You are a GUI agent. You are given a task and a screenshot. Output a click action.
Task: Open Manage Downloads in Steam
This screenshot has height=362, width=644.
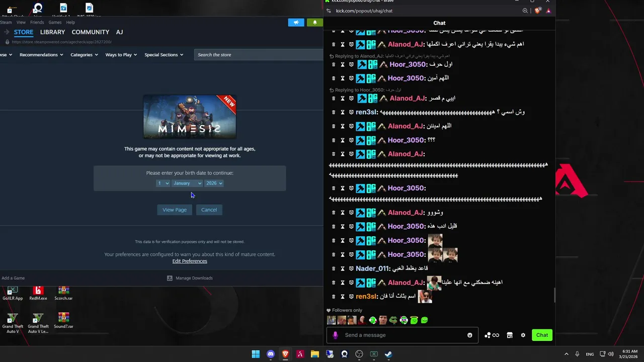pos(190,278)
